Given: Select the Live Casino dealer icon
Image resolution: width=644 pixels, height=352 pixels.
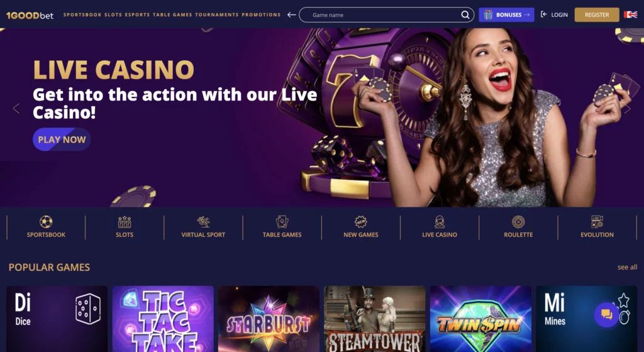Looking at the screenshot, I should 440,222.
